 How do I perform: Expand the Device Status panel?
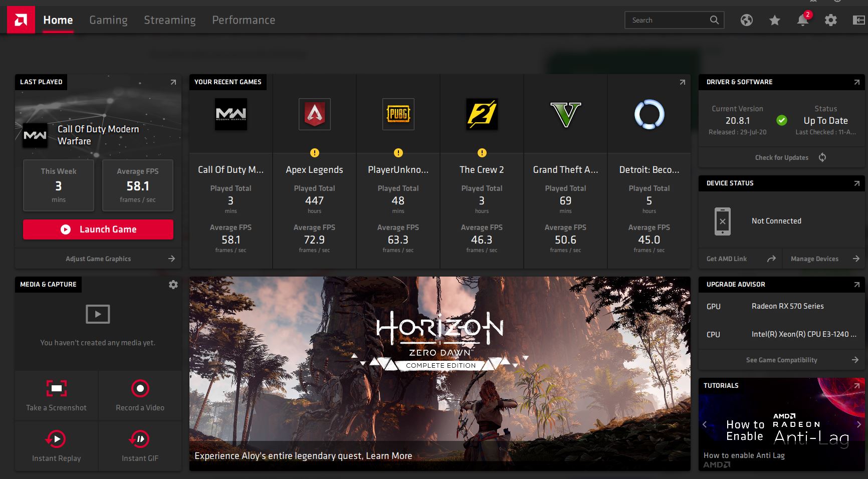[x=857, y=183]
